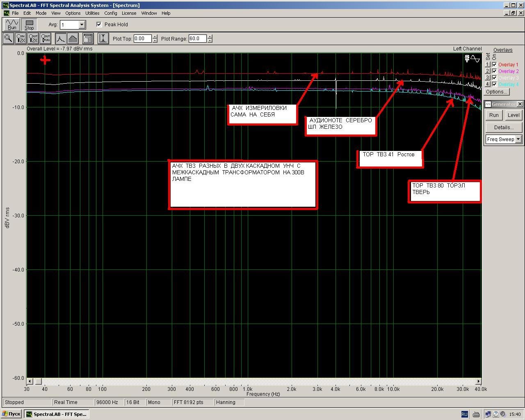Open the Config menu
525x420 pixels.
tap(111, 13)
